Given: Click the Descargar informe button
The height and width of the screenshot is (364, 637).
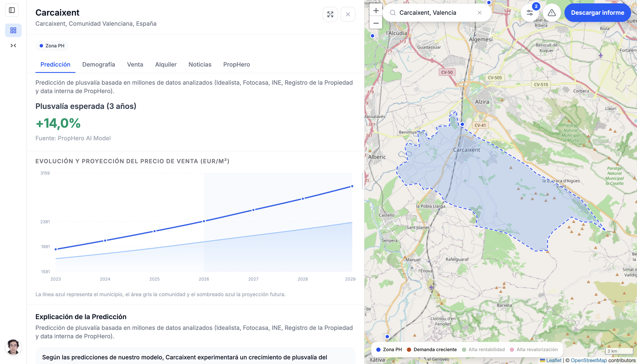Looking at the screenshot, I should (598, 12).
